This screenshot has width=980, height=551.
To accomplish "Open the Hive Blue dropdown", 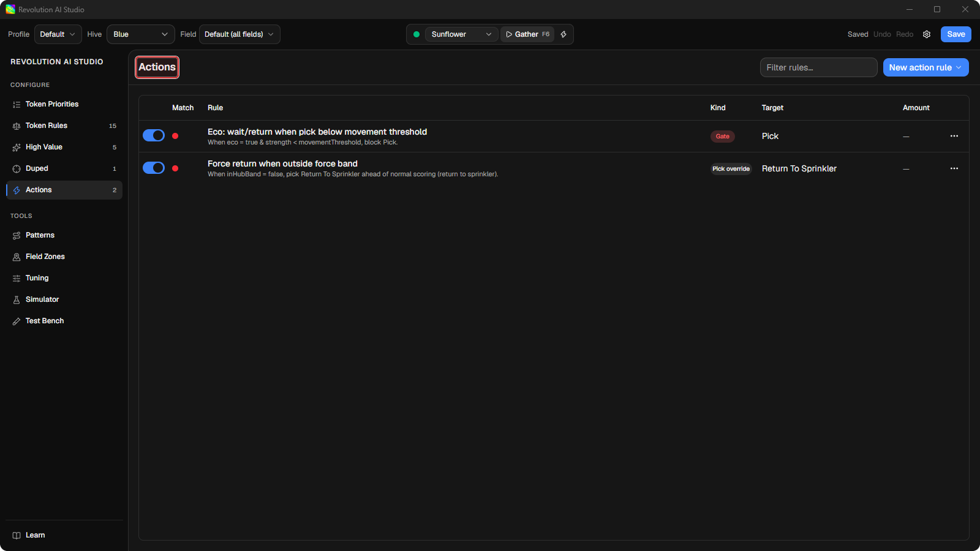I will (x=141, y=34).
